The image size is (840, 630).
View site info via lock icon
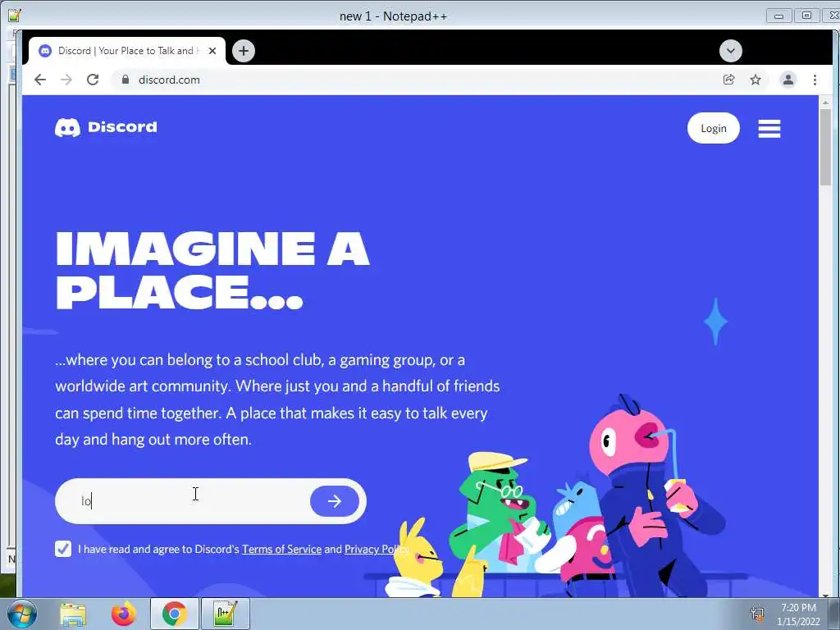[x=126, y=80]
